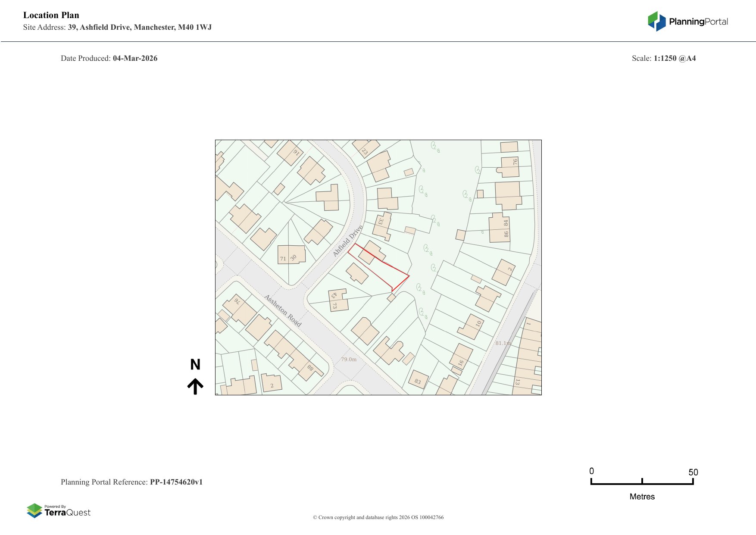Click the Location Plan title

coord(51,15)
